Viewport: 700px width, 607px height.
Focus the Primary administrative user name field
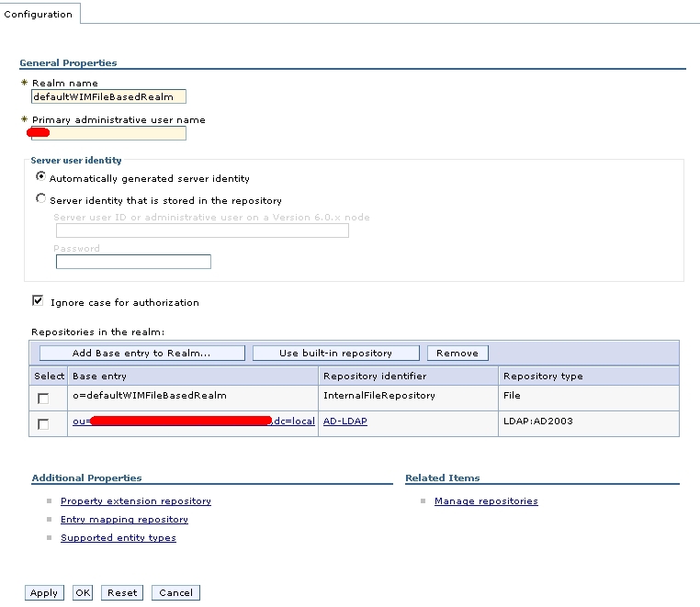click(108, 133)
